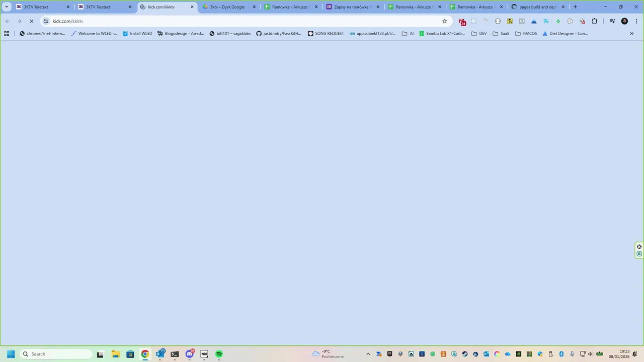Click the site information icon in address bar

[46, 21]
